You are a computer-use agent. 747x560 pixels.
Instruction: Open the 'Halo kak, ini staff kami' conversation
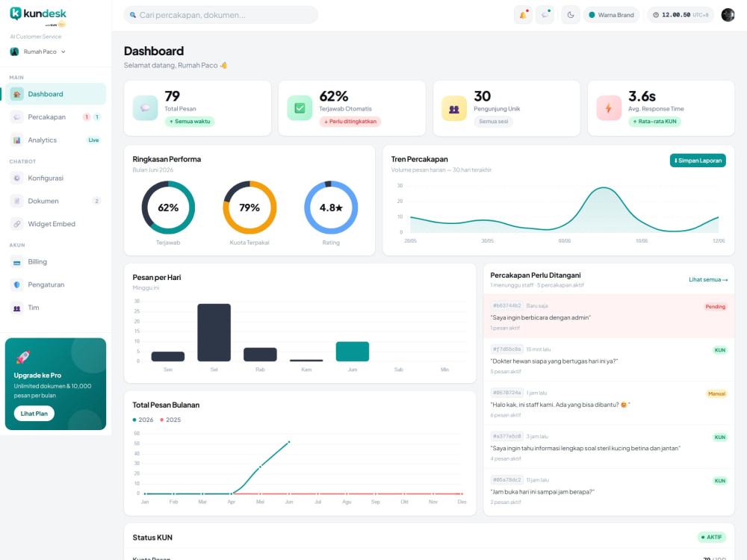[x=609, y=403]
